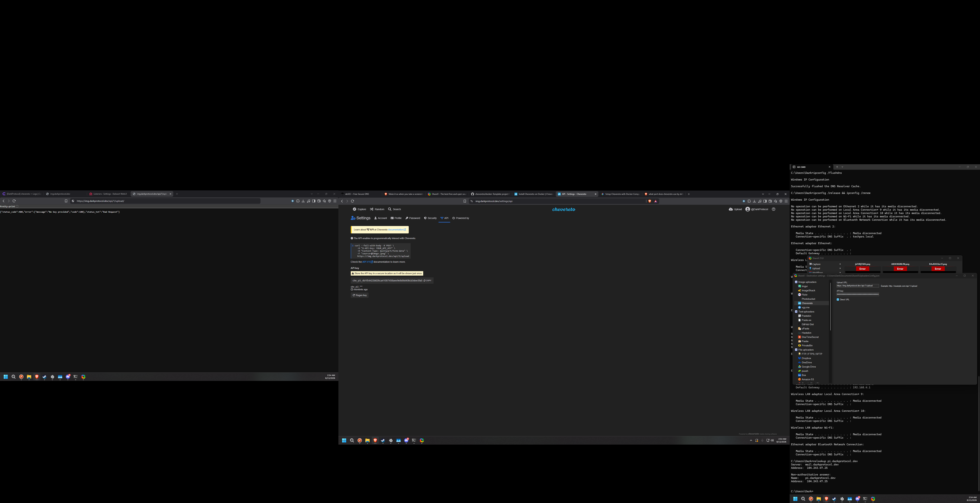Viewport: 980px width, 503px height.
Task: Focus the API key field in ShareX
Action: point(857,294)
